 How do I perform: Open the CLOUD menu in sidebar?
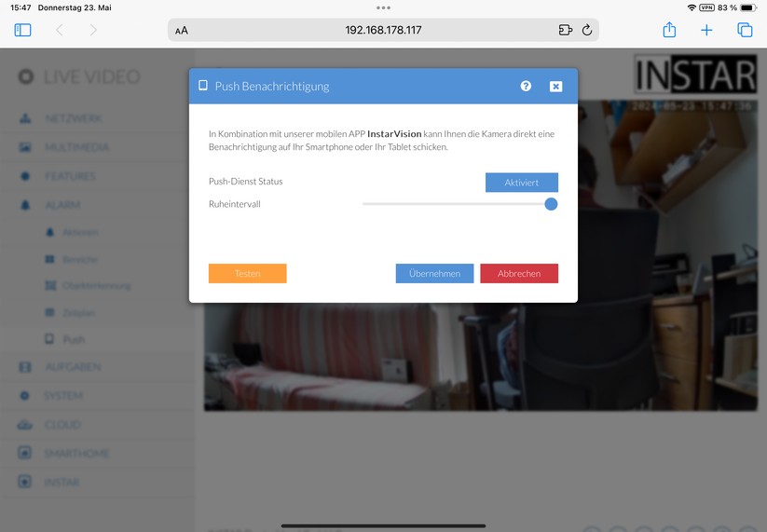(x=98, y=425)
